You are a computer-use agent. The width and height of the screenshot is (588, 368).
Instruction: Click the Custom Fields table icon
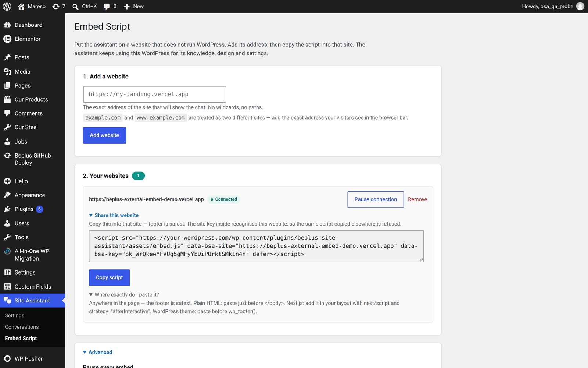[7, 287]
